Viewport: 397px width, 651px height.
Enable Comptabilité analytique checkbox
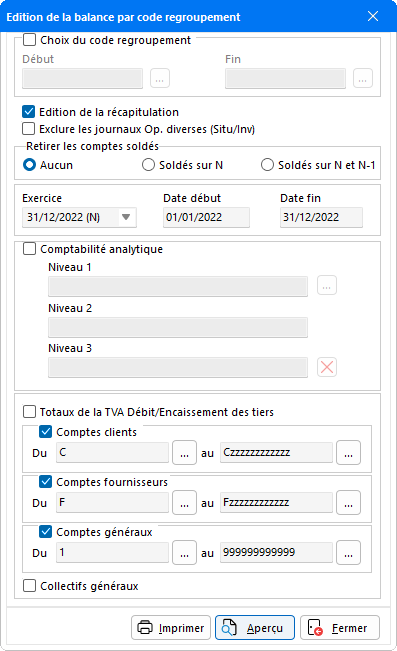point(29,249)
